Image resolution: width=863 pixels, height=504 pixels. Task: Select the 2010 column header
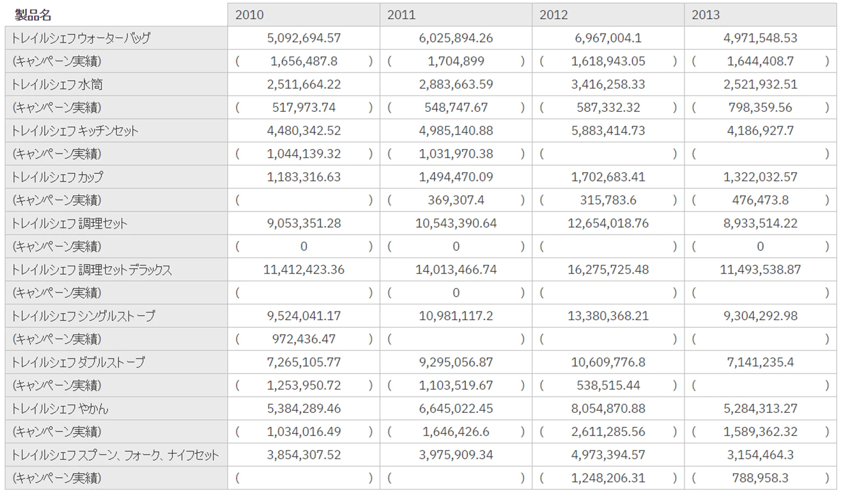(303, 15)
